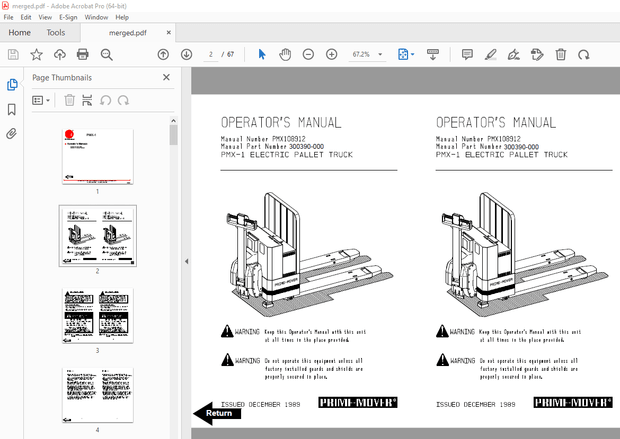Image resolution: width=620 pixels, height=439 pixels.
Task: Select page 3 thumbnail
Action: click(x=98, y=316)
